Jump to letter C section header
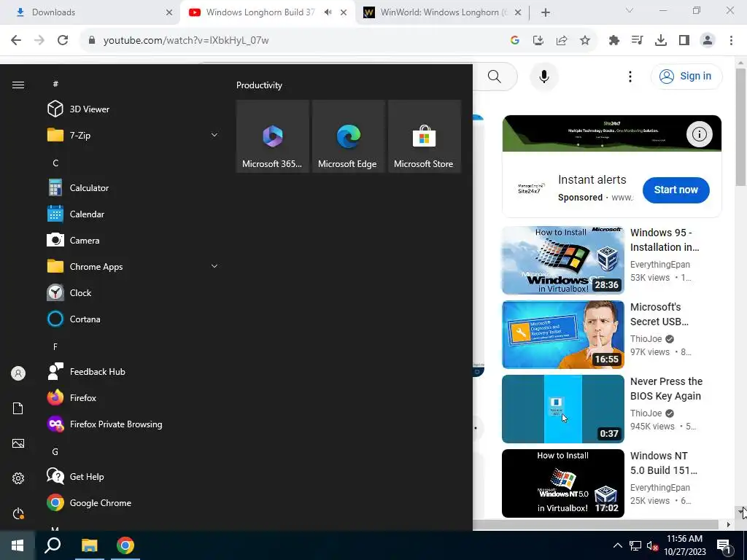 point(55,163)
